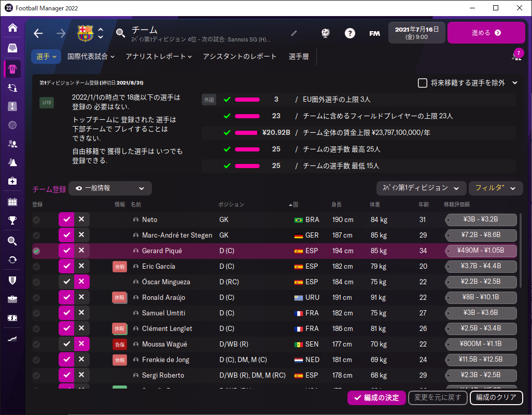Select the row check circle for Neto
532x415 pixels.
tap(36, 220)
